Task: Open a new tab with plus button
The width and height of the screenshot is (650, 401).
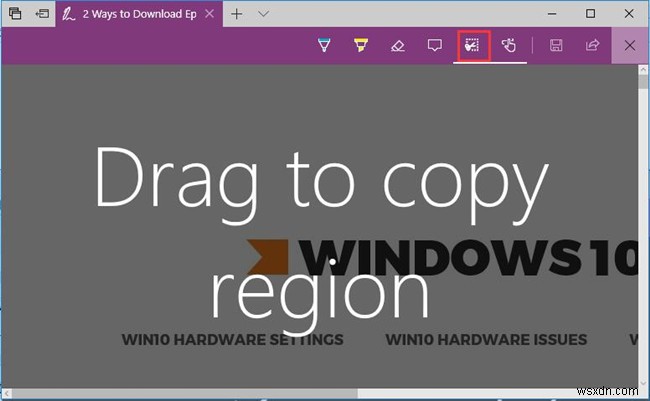Action: 237,14
